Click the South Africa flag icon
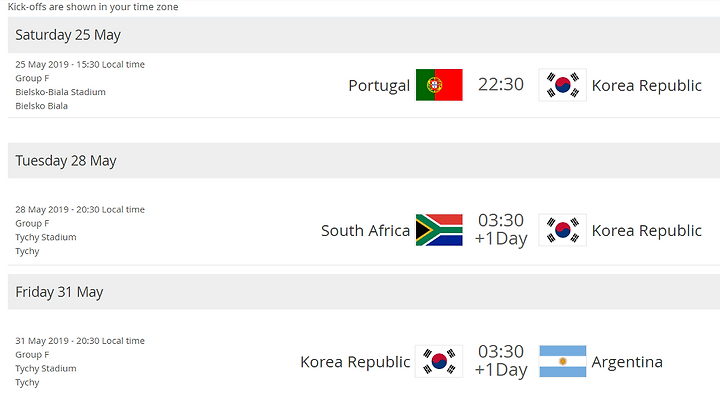Image resolution: width=720 pixels, height=395 pixels. (x=439, y=230)
